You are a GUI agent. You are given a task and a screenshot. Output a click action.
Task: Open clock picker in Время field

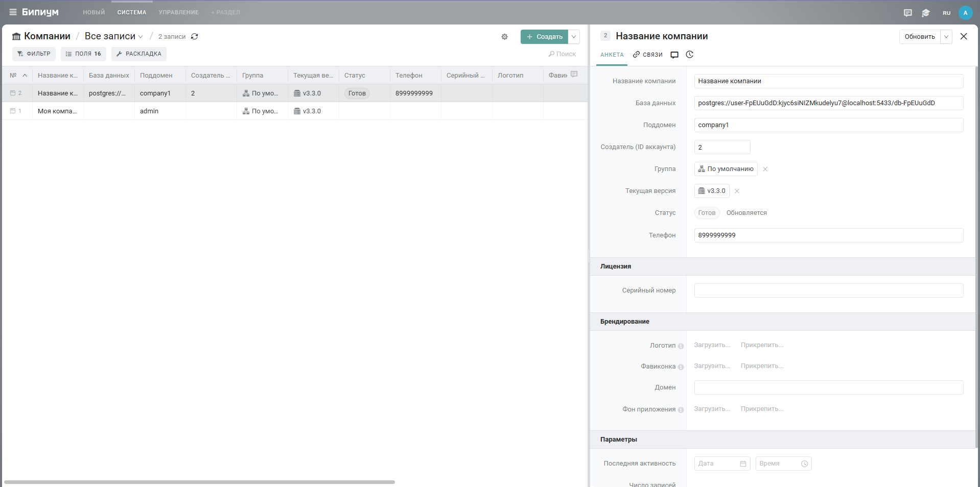point(804,464)
